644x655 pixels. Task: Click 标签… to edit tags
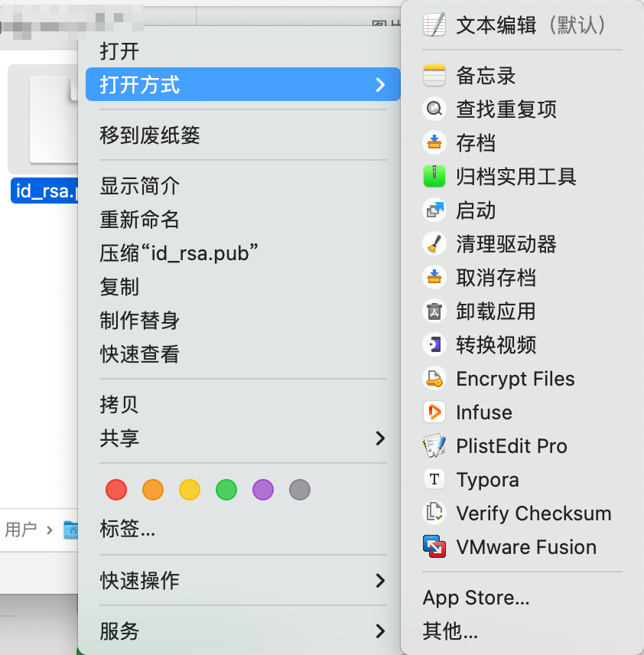243,529
